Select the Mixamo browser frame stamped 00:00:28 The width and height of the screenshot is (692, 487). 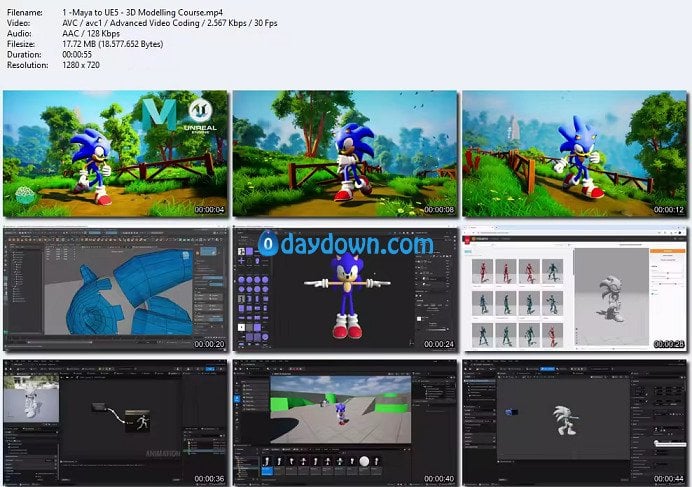pyautogui.click(x=575, y=289)
